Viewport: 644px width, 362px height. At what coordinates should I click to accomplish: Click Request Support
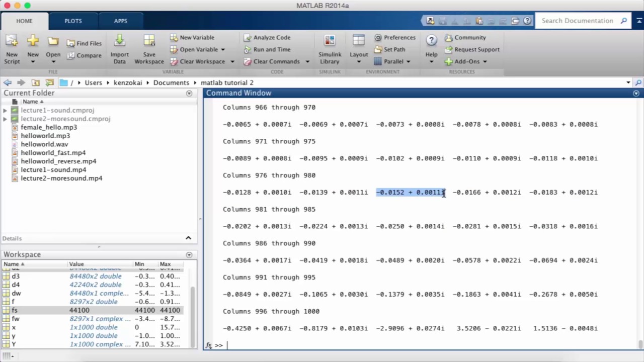(x=472, y=49)
